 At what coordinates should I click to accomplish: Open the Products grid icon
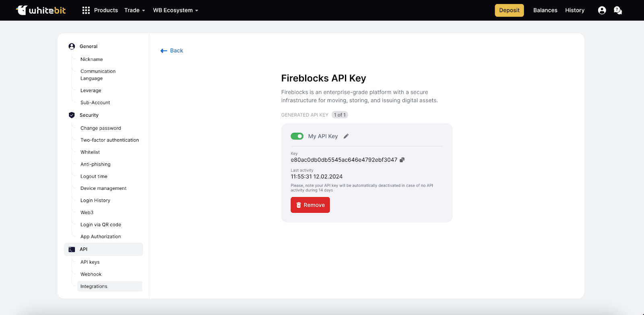(86, 10)
